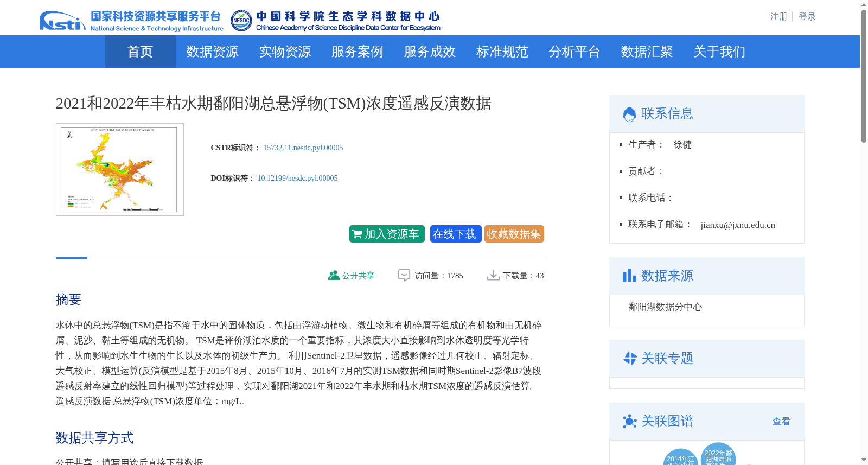Click the 登录 login link

point(807,17)
